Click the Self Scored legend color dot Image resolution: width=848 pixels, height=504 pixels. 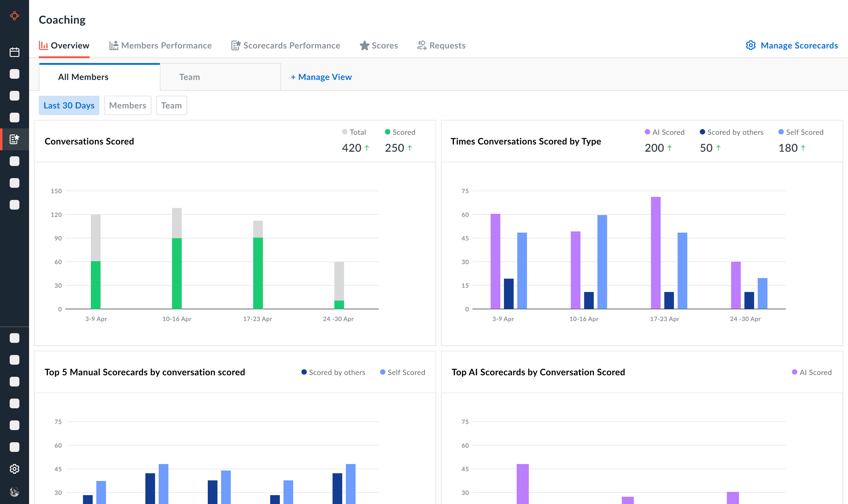(781, 132)
